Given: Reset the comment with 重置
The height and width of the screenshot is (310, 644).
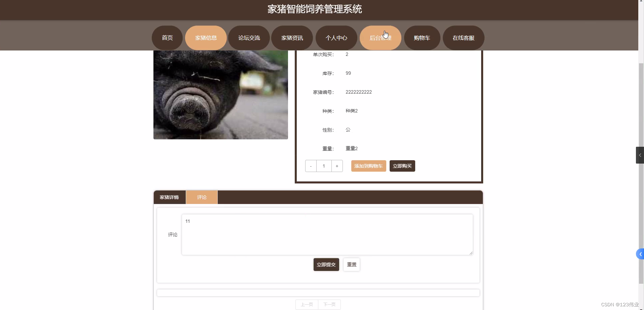Looking at the screenshot, I should pos(351,264).
